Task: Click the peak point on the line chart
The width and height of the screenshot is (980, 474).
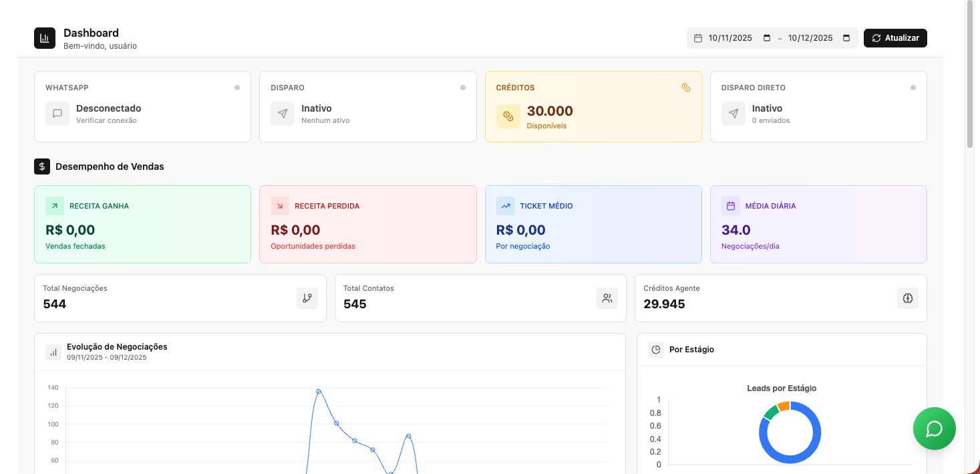Action: 319,391
